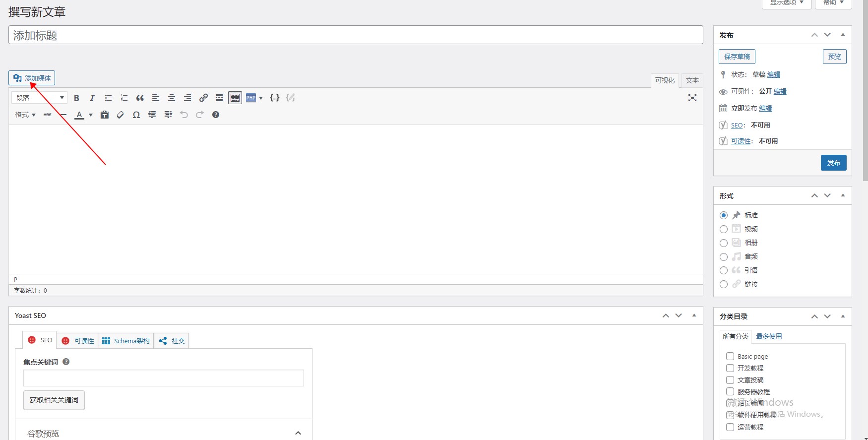Switch to the 可视化 editor tab
868x440 pixels.
(665, 80)
